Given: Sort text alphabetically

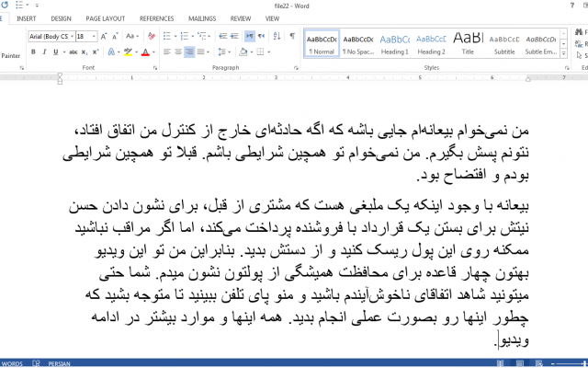Looking at the screenshot, I should [x=277, y=36].
